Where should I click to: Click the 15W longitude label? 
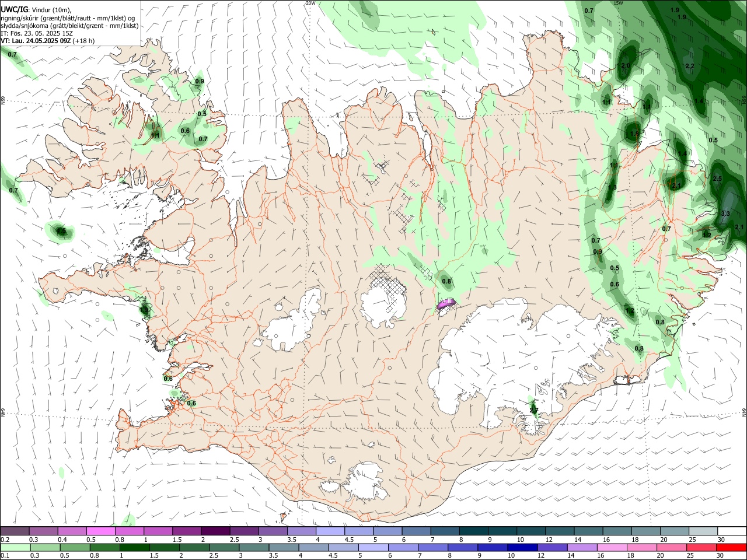pos(619,3)
